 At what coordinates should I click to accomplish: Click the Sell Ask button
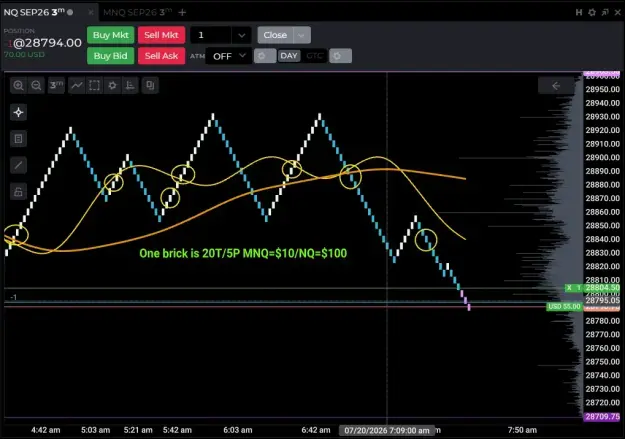coord(161,56)
